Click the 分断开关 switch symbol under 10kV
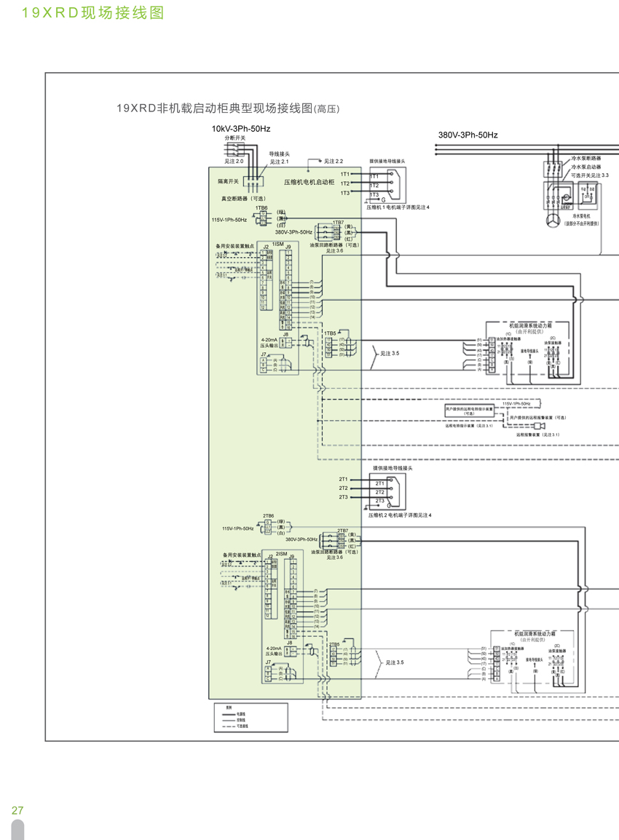 [x=234, y=149]
